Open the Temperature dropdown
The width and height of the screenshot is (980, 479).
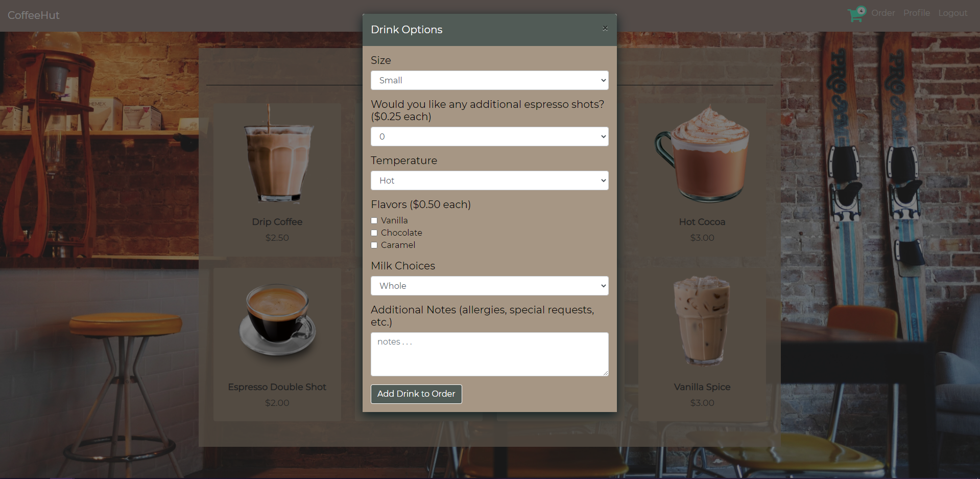pyautogui.click(x=489, y=180)
